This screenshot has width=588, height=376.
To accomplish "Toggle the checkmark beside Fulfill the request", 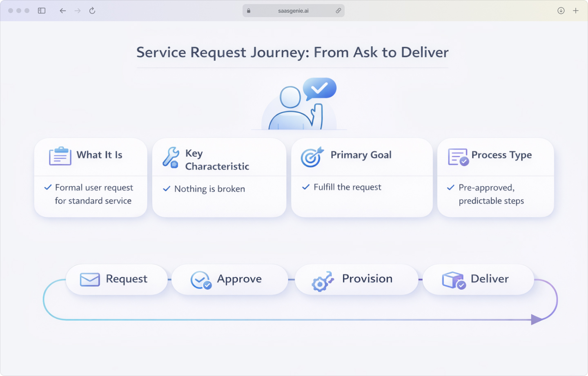I will (305, 187).
